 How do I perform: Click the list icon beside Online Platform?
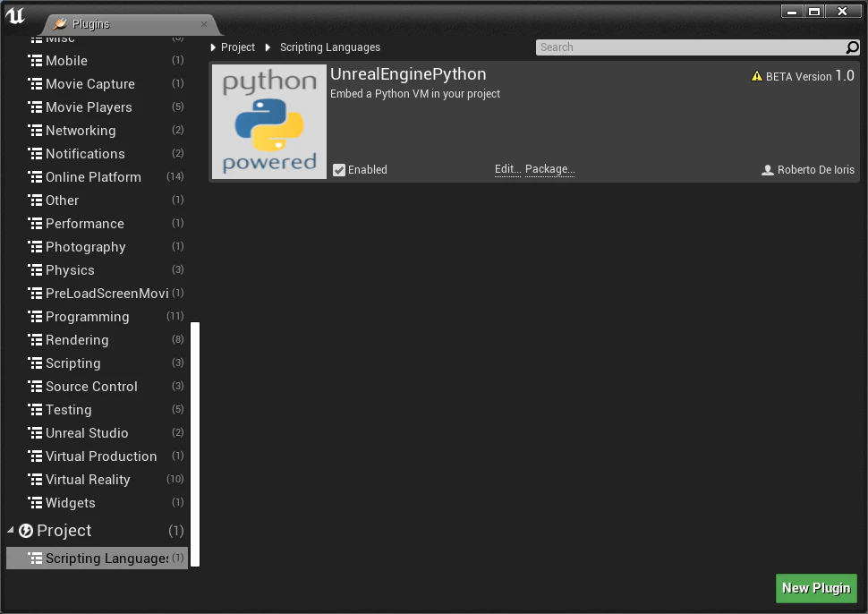36,177
